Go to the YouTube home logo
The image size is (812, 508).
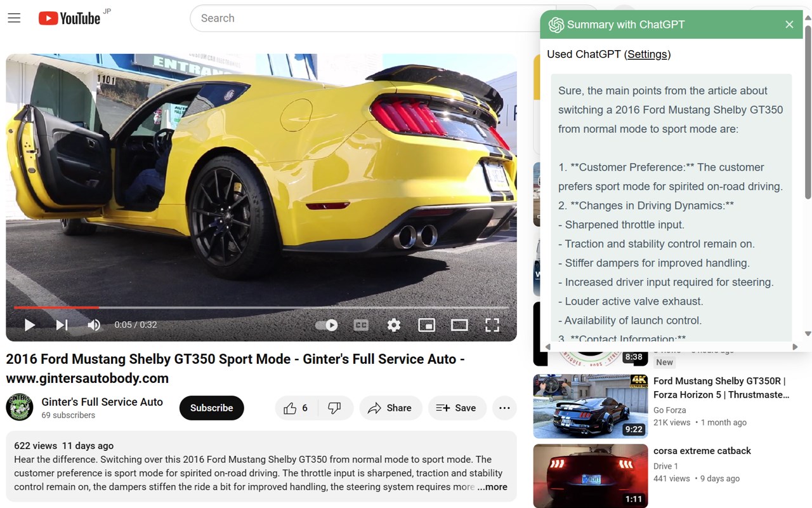[69, 18]
